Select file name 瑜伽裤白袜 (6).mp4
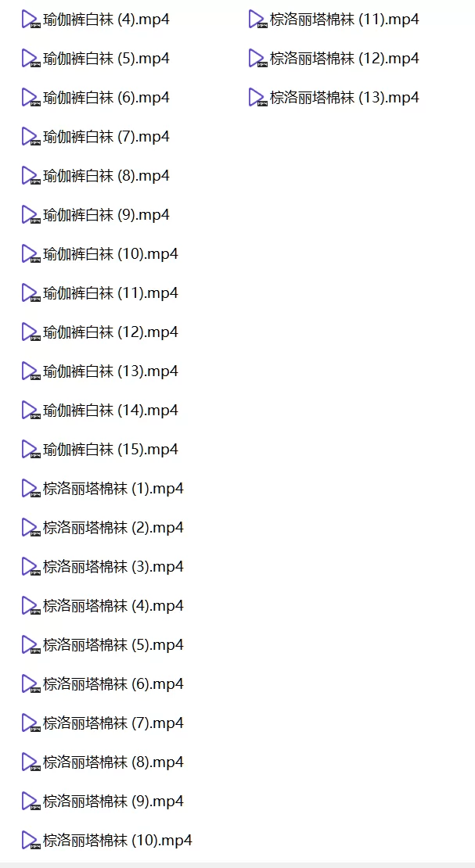 [106, 98]
